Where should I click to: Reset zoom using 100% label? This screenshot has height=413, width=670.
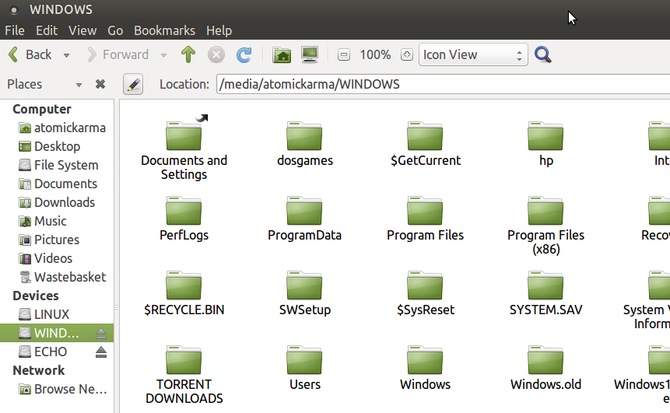[375, 55]
